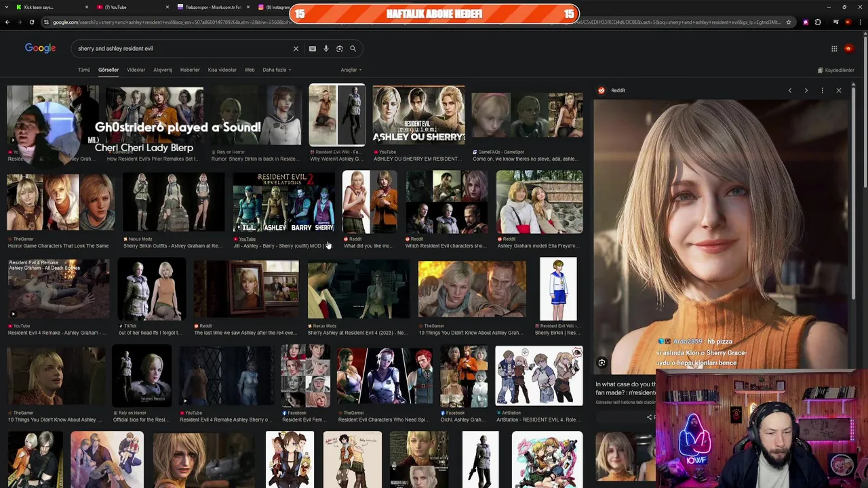The width and height of the screenshot is (868, 488).
Task: Open preview panel three-dot options
Action: tap(823, 90)
